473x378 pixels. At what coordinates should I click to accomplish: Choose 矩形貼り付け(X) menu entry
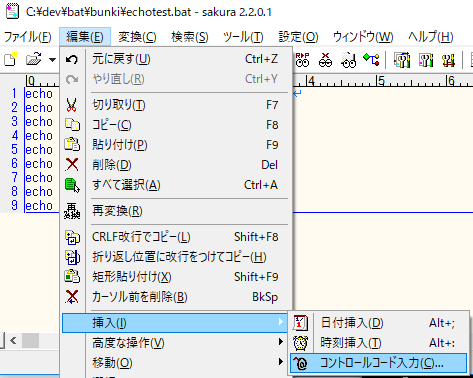pos(175,277)
